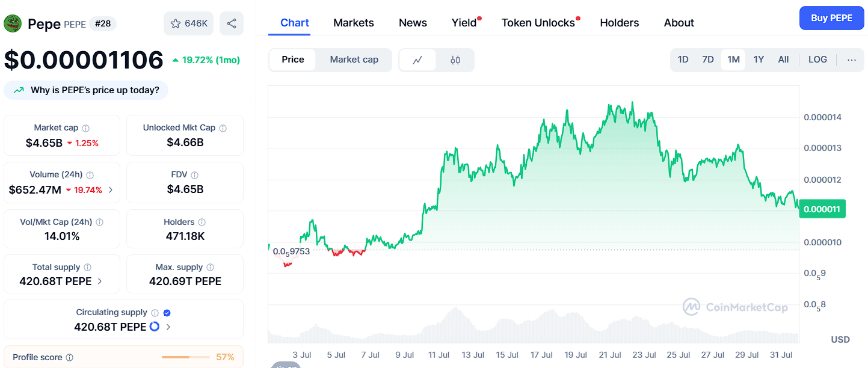
Task: Click the 420.69T PEPE max supply value
Action: point(185,281)
